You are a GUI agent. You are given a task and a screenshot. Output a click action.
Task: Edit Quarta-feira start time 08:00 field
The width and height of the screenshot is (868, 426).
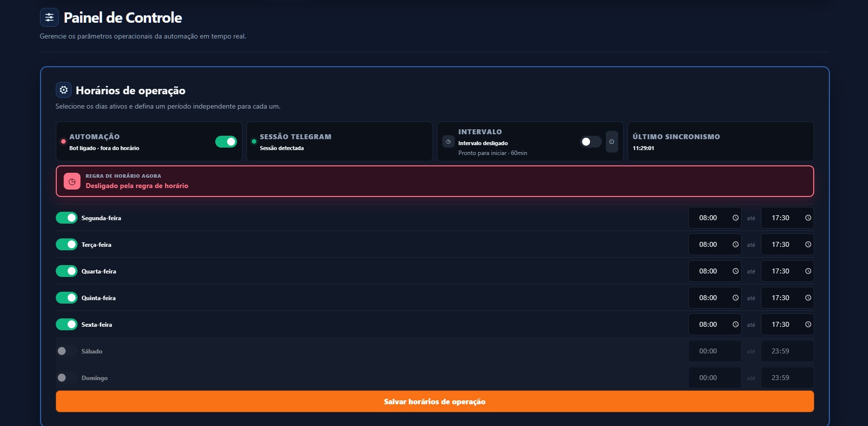714,271
